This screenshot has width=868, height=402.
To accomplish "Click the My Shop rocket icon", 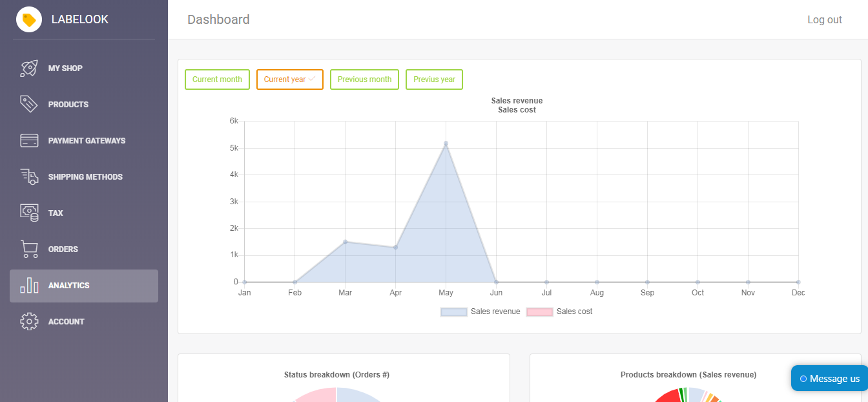I will click(x=29, y=68).
